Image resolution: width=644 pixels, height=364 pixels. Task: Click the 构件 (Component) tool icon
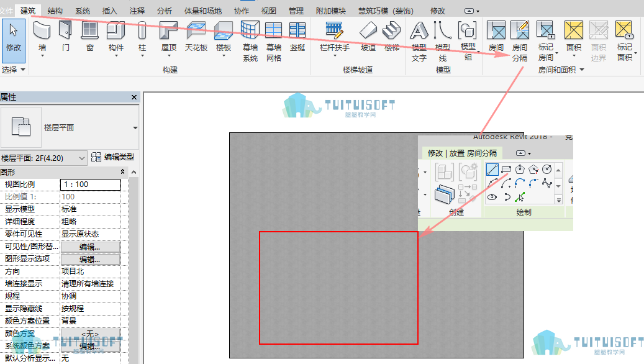(x=116, y=31)
